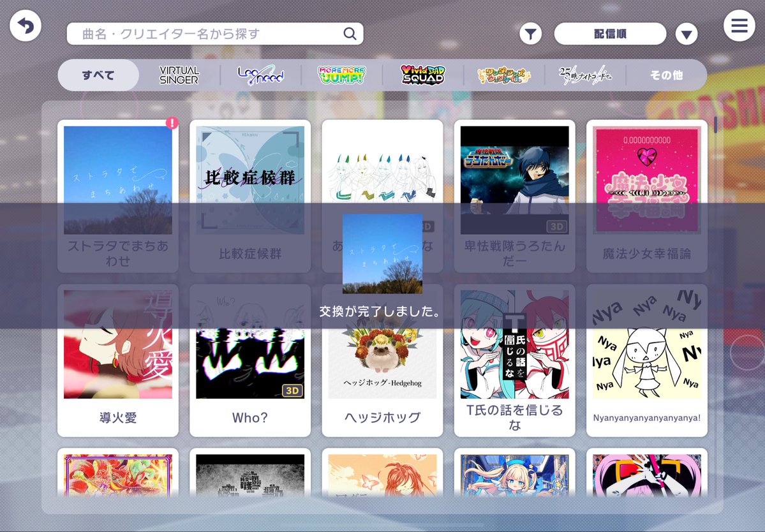Open the song filter funnel
Image resolution: width=765 pixels, height=532 pixels.
click(530, 34)
